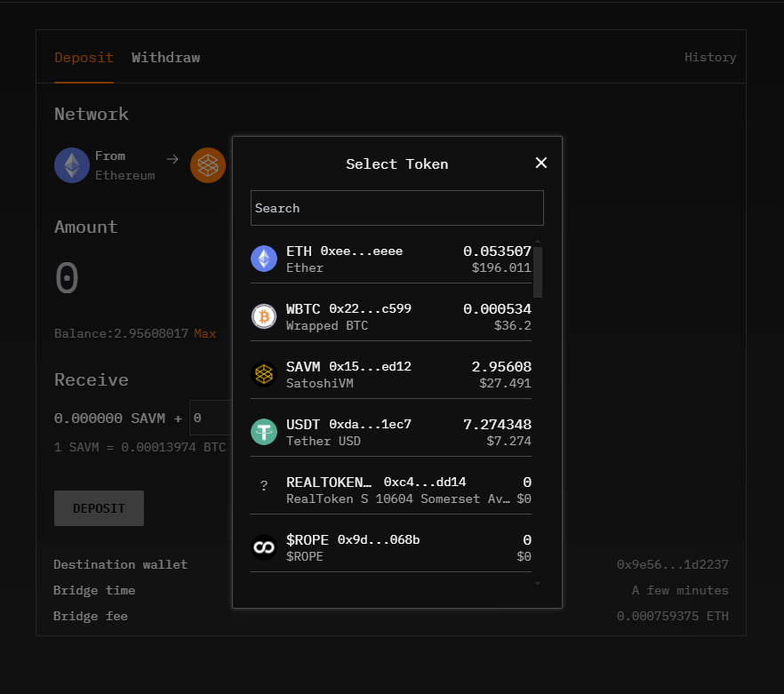Click the 1 SAVM = 0.00013974 BTC rate
Image resolution: width=784 pixels, height=694 pixels.
pyautogui.click(x=140, y=447)
